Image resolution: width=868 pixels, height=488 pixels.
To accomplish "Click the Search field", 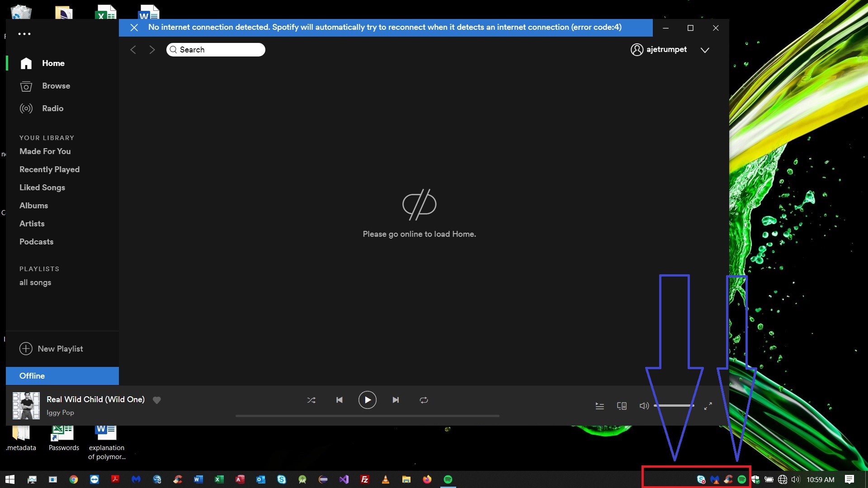I will (216, 50).
